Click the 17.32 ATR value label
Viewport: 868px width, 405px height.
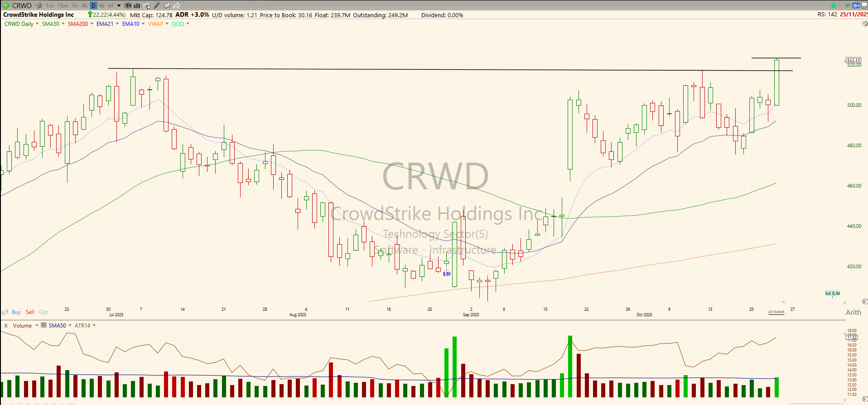coord(852,337)
